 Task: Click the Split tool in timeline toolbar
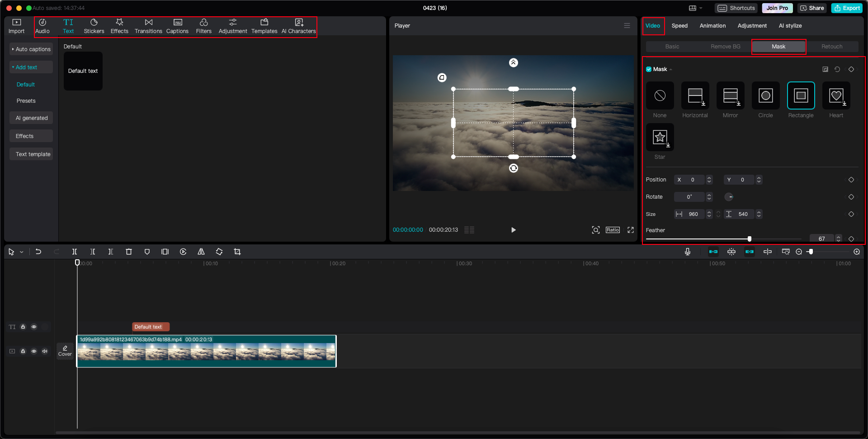pos(75,252)
